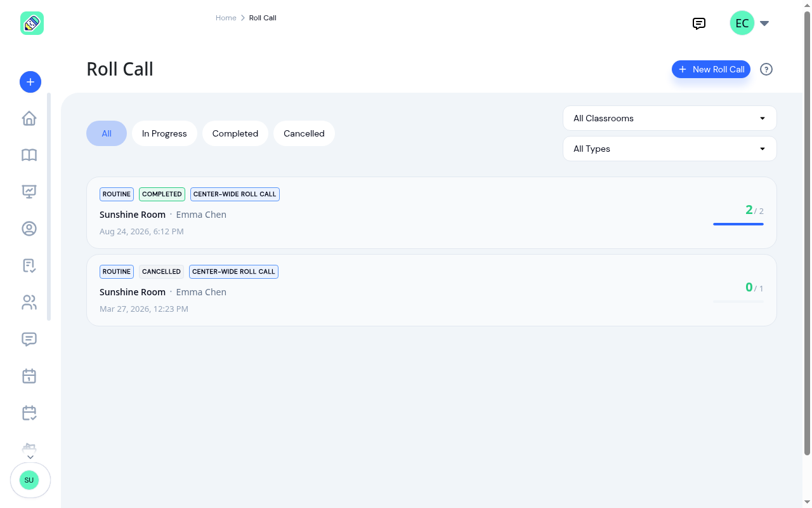
Task: Open the open-book icon in sidebar
Action: click(x=29, y=155)
